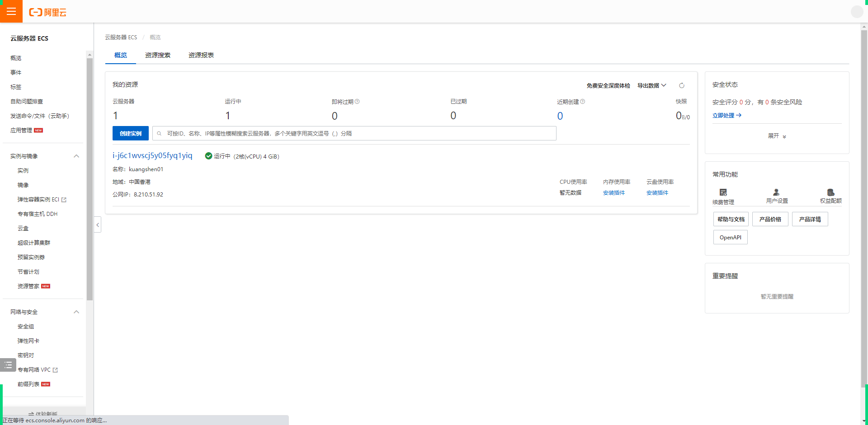
Task: Open 事件 in the sidebar
Action: click(x=16, y=72)
